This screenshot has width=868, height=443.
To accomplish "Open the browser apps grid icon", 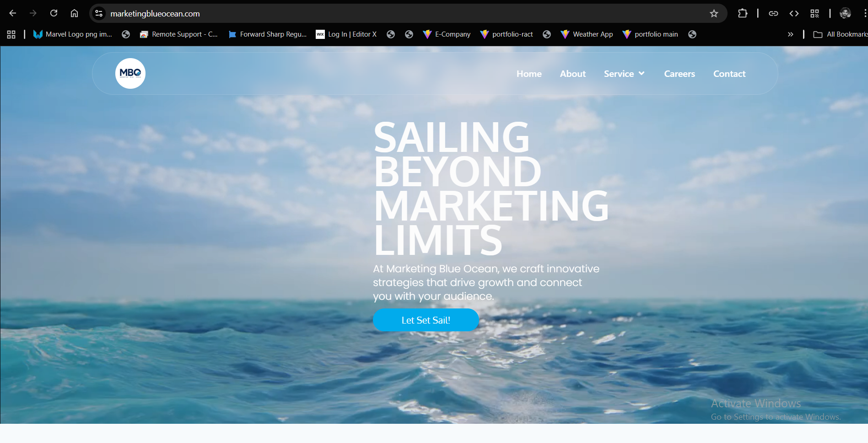I will click(x=11, y=34).
